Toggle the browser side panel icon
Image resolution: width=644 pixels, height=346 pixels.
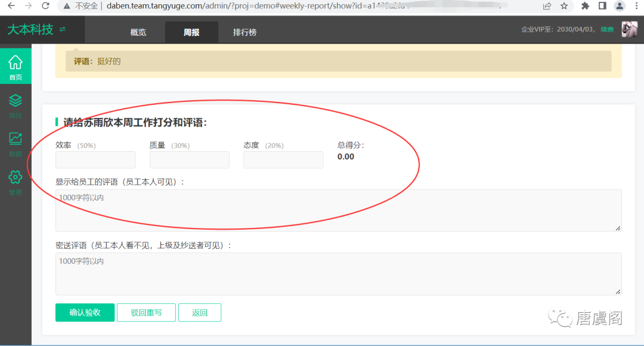click(602, 6)
